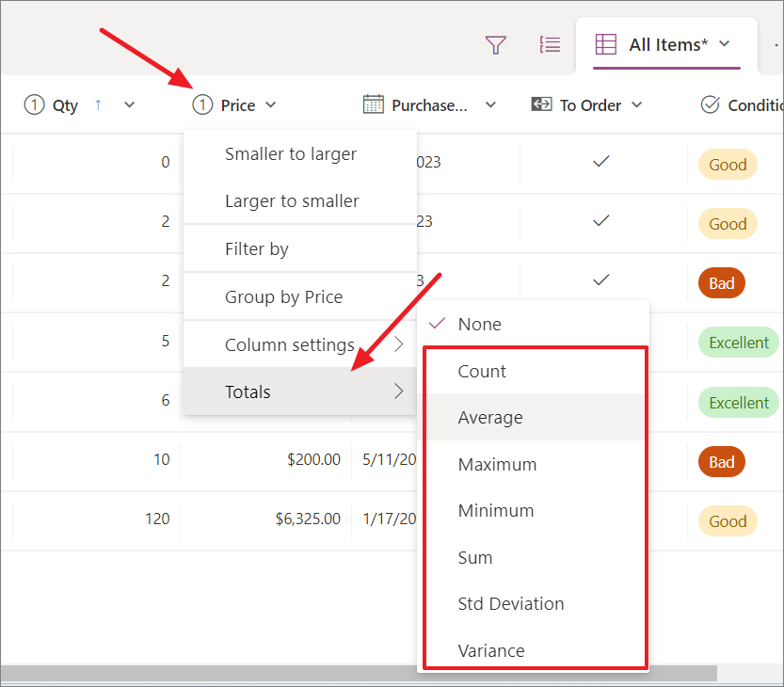Choose Std Deviation as the total

pyautogui.click(x=510, y=603)
